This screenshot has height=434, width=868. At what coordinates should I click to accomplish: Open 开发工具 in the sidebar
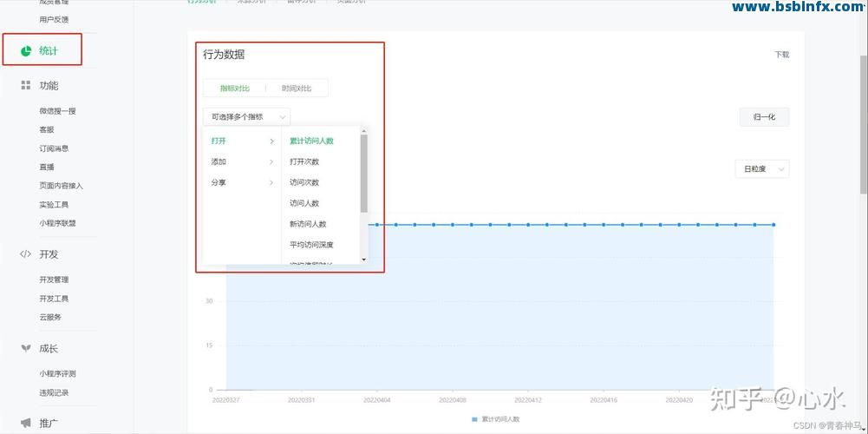(54, 299)
